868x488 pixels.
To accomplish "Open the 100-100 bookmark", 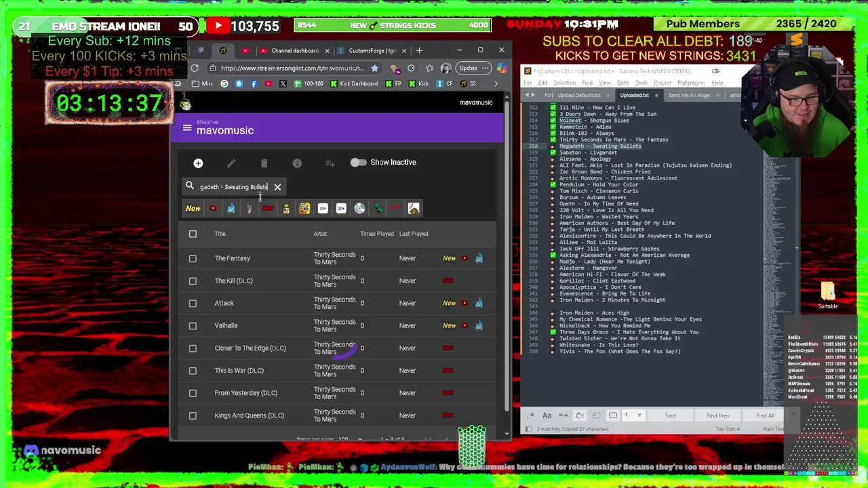I will coord(309,83).
